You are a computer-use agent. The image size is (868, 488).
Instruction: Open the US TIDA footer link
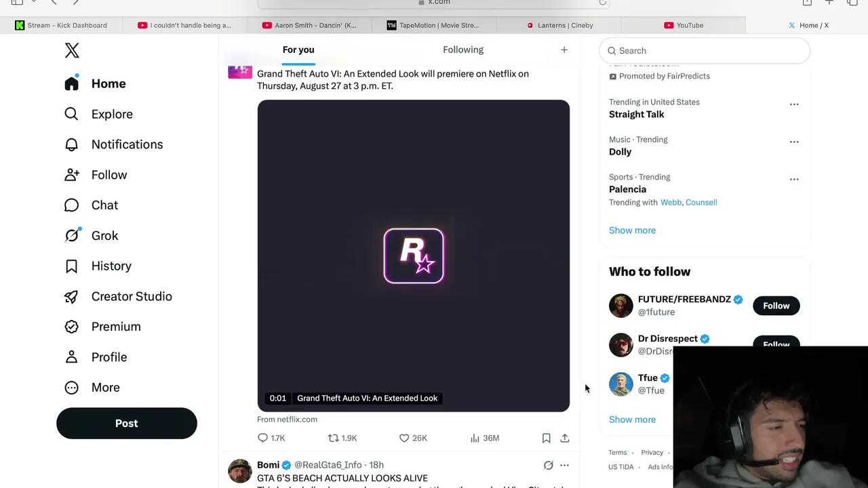[x=621, y=467]
